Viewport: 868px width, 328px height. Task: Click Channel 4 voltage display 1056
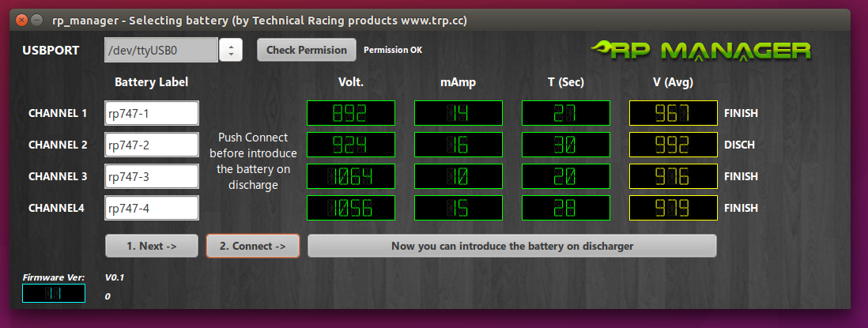(x=351, y=208)
